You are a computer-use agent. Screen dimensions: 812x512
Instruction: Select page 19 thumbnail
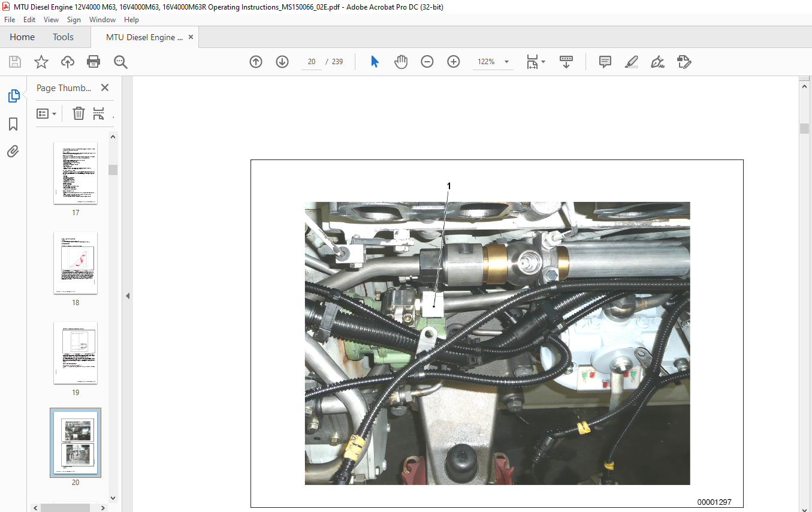76,353
